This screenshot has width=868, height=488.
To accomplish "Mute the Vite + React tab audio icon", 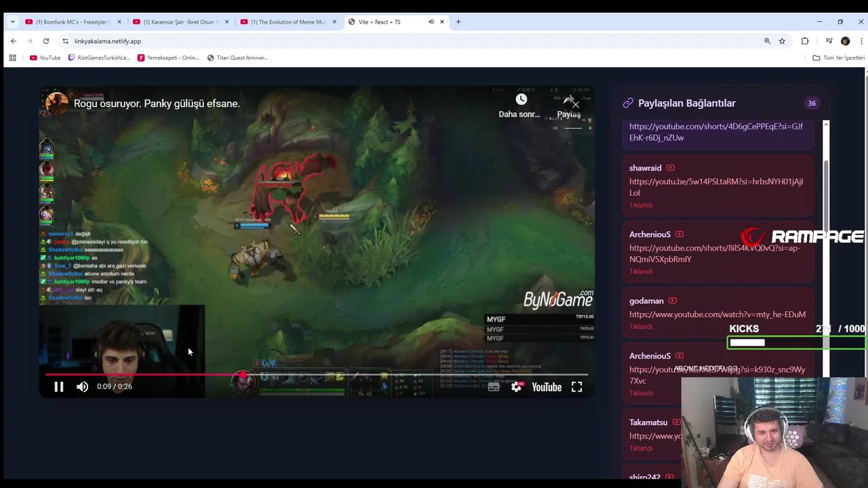I will click(431, 22).
